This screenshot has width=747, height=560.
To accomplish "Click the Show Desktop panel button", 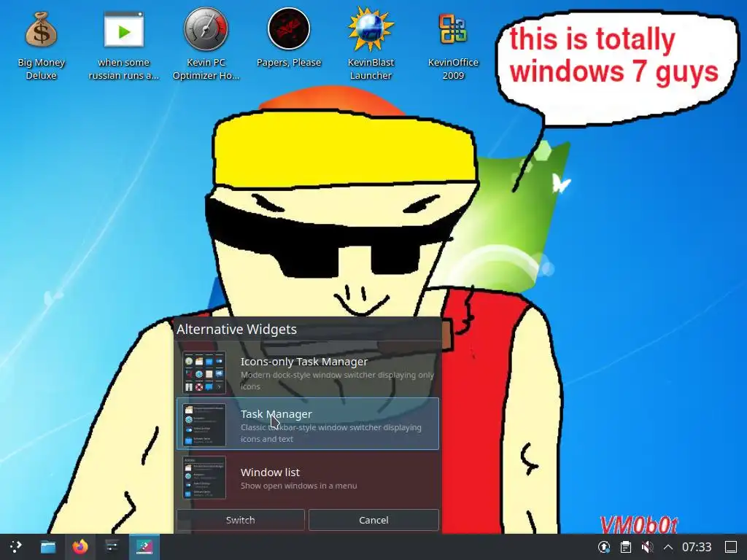I will pos(731,547).
